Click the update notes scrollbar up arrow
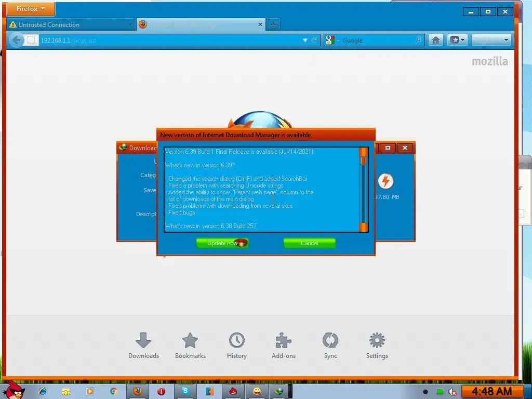The height and width of the screenshot is (399, 532). pyautogui.click(x=363, y=151)
